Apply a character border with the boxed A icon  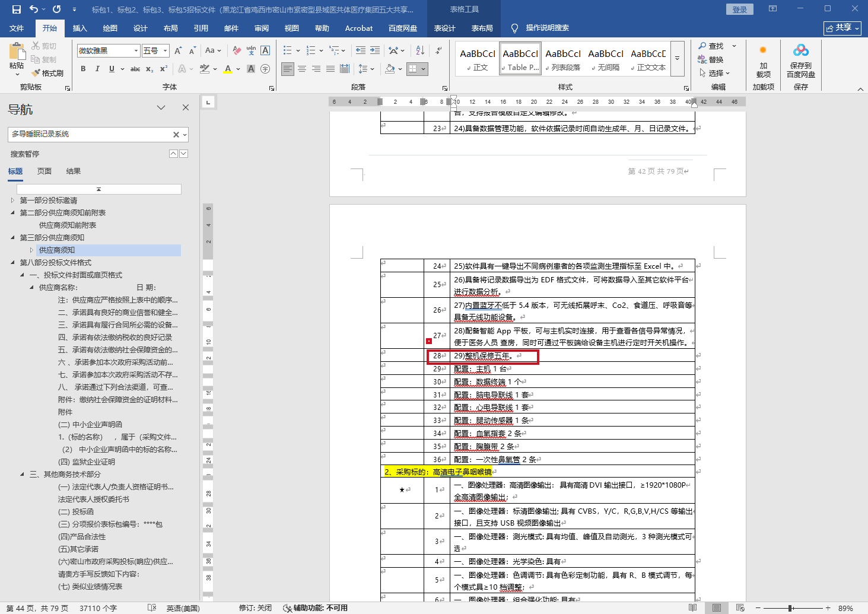coord(265,51)
